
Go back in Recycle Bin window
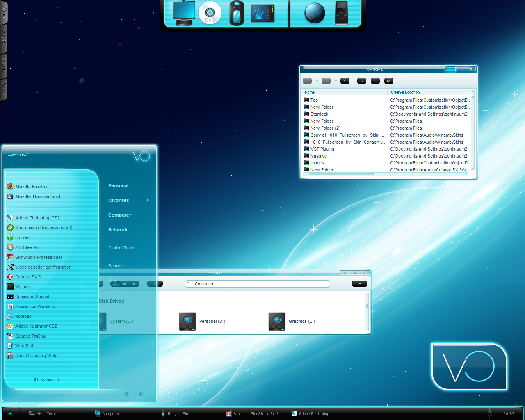[x=307, y=81]
